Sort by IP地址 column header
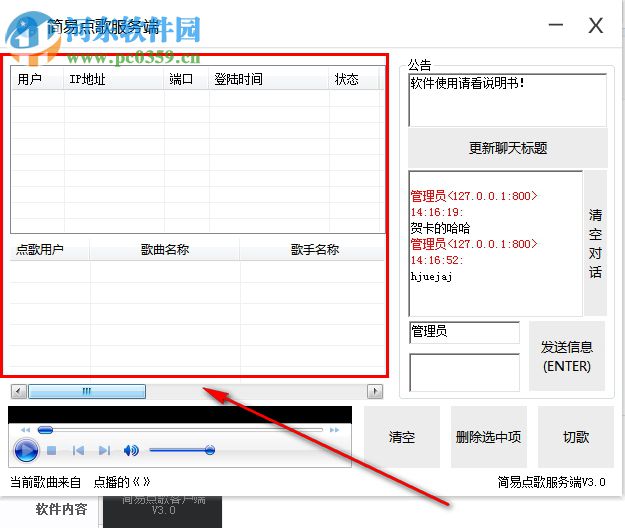The width and height of the screenshot is (625, 528). pyautogui.click(x=114, y=79)
